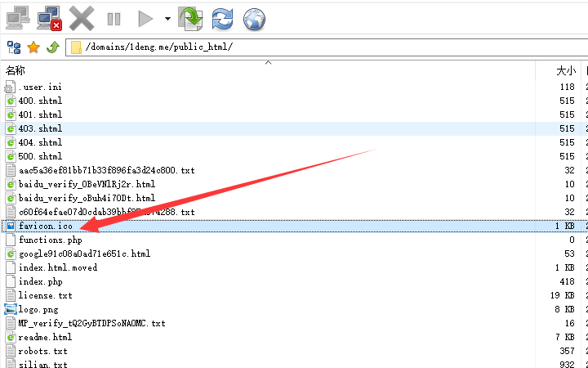Select the 404.shtml file
The width and height of the screenshot is (588, 368).
pos(40,142)
